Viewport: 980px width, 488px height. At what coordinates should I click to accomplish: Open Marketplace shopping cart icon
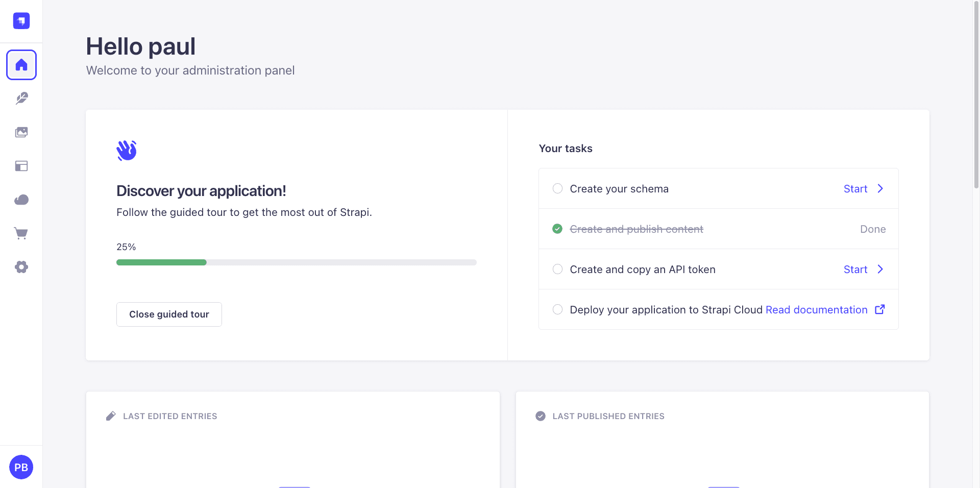21,233
